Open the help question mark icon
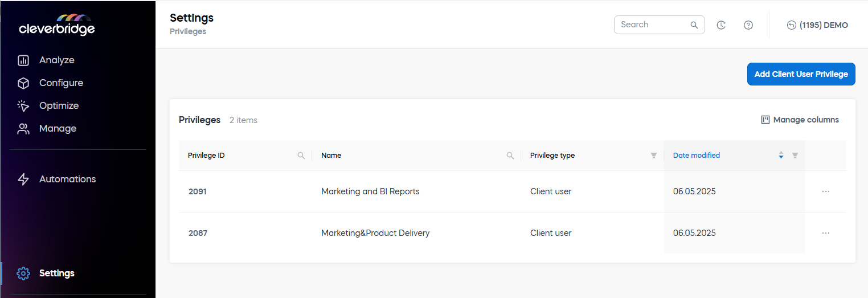Viewport: 868px width, 298px height. (748, 25)
